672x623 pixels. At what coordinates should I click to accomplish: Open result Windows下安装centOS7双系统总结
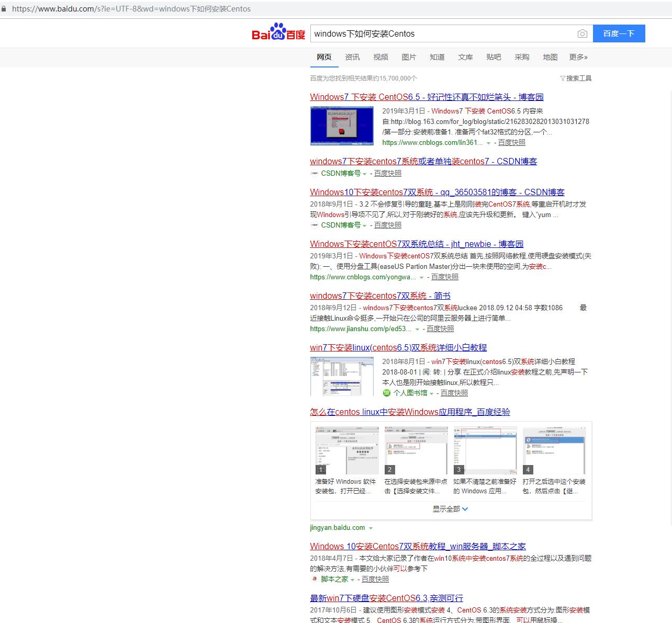(x=417, y=244)
